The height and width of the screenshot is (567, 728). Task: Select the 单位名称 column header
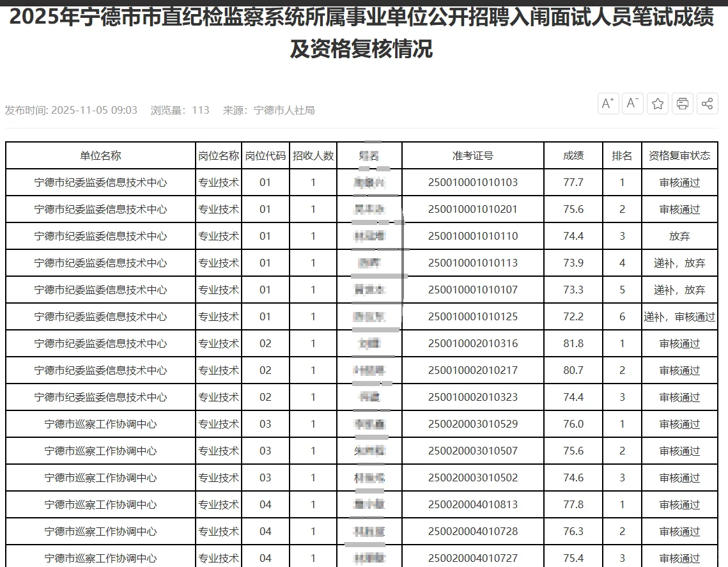(x=101, y=155)
